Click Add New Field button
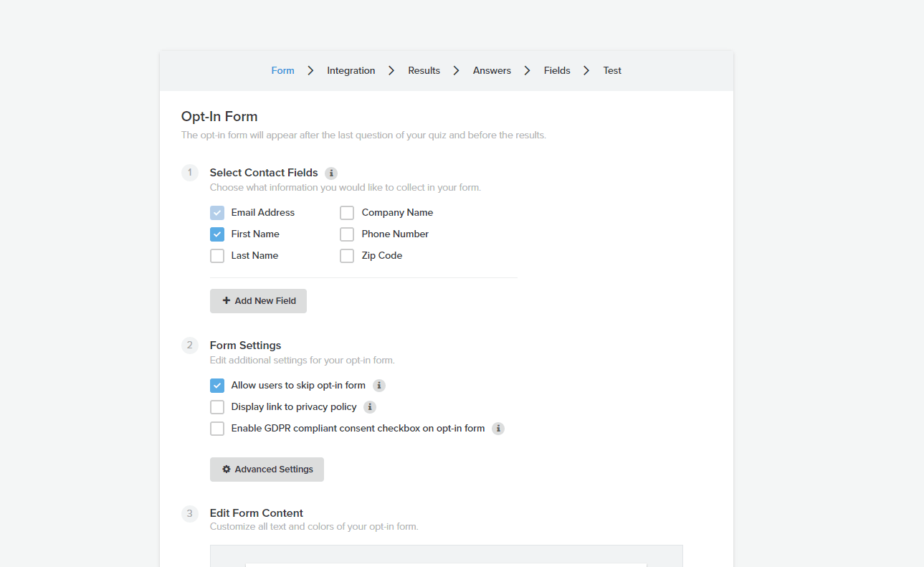This screenshot has height=567, width=924. (x=258, y=301)
